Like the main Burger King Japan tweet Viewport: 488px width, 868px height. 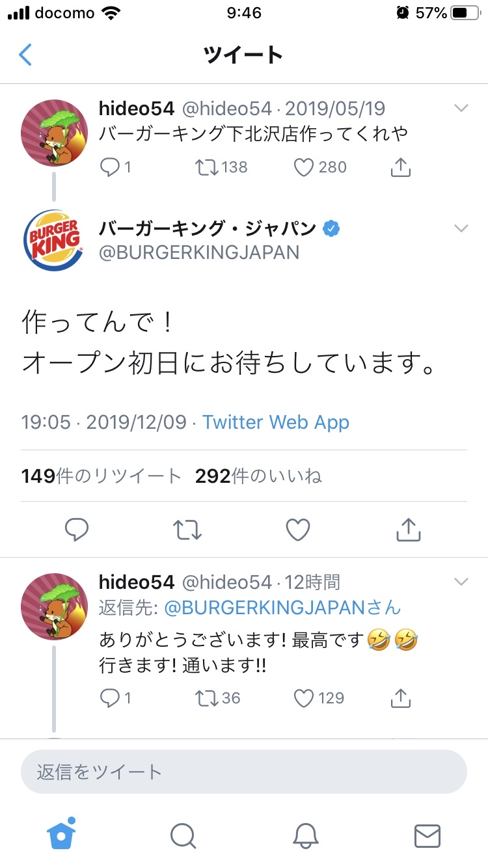[x=298, y=530]
